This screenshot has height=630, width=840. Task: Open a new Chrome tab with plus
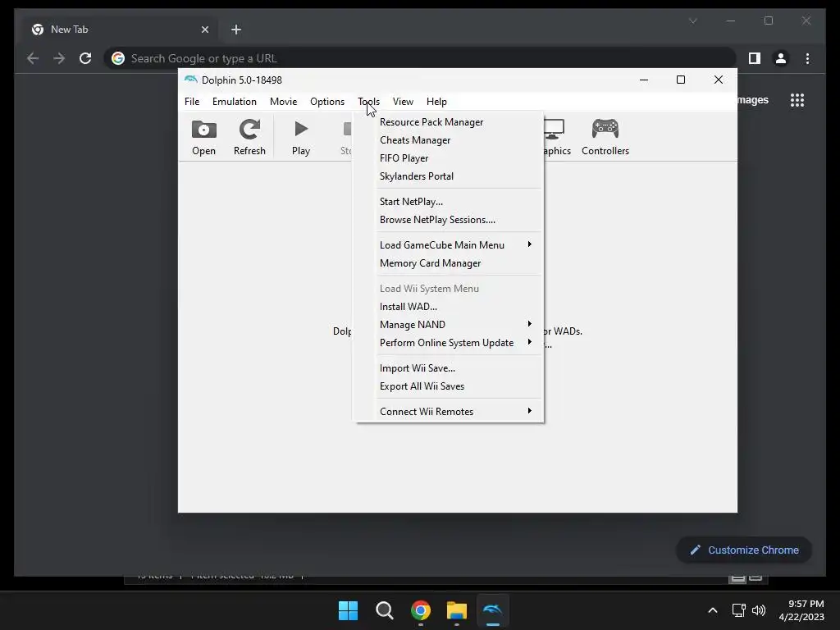coord(236,30)
